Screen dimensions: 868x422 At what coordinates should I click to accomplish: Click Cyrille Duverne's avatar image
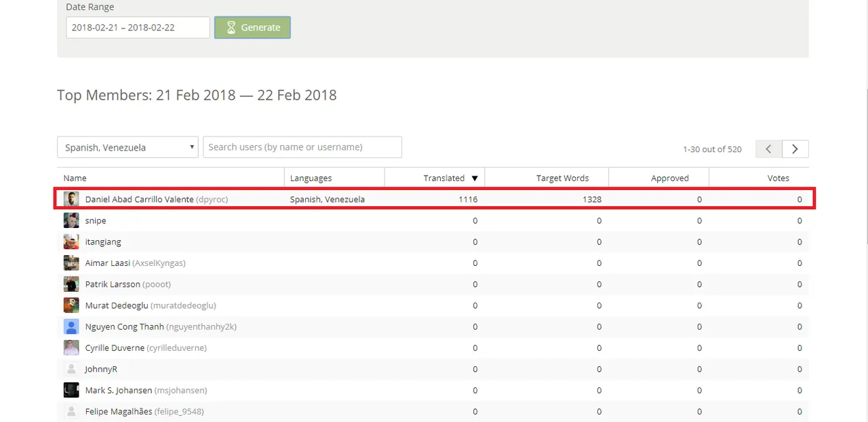click(71, 347)
